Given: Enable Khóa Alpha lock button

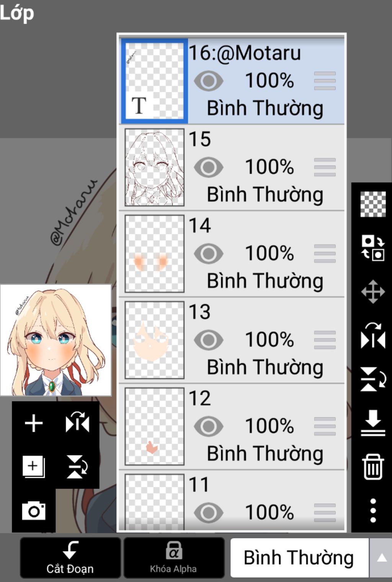Looking at the screenshot, I should click(x=174, y=557).
